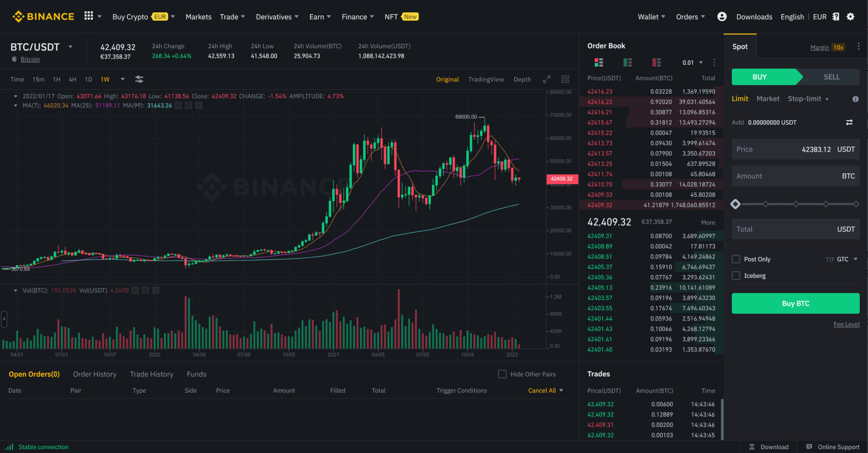Click the order type info icon
Image resolution: width=868 pixels, height=453 pixels.
(856, 99)
